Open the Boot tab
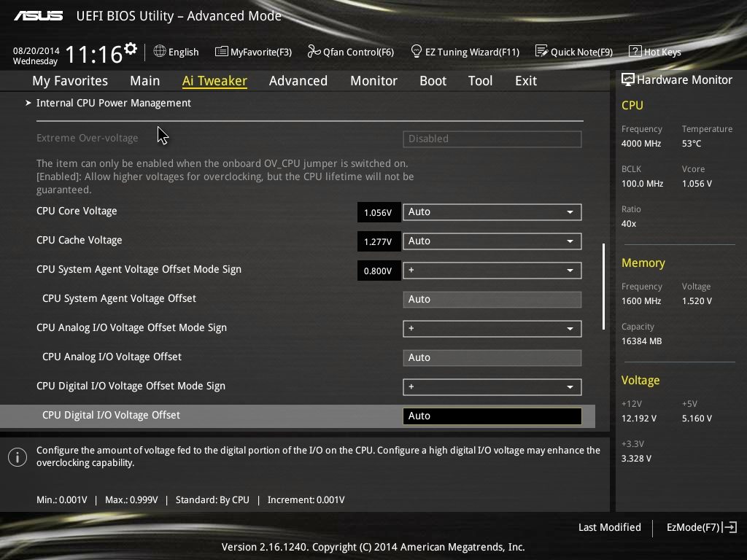 click(x=433, y=80)
